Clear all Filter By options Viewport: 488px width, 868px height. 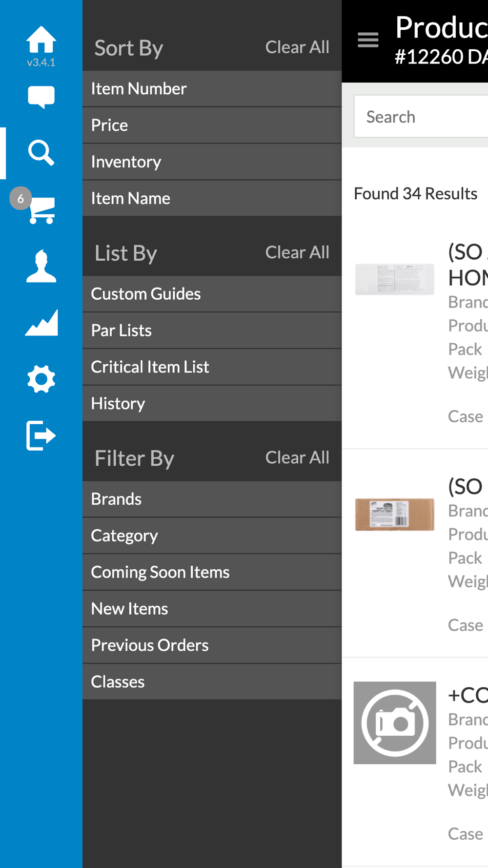(x=297, y=457)
